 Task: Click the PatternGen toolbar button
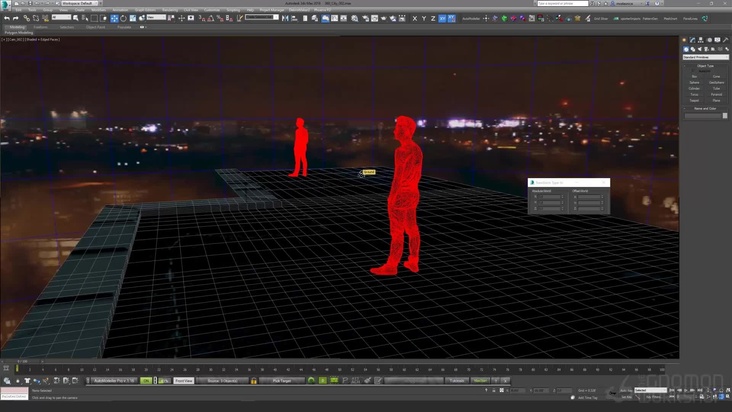(x=650, y=19)
